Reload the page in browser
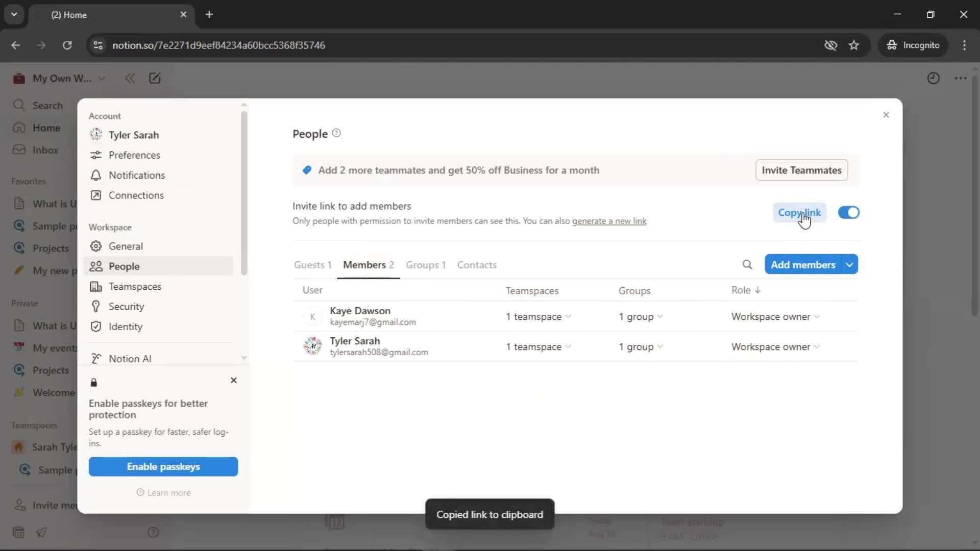Image resolution: width=980 pixels, height=551 pixels. (67, 45)
